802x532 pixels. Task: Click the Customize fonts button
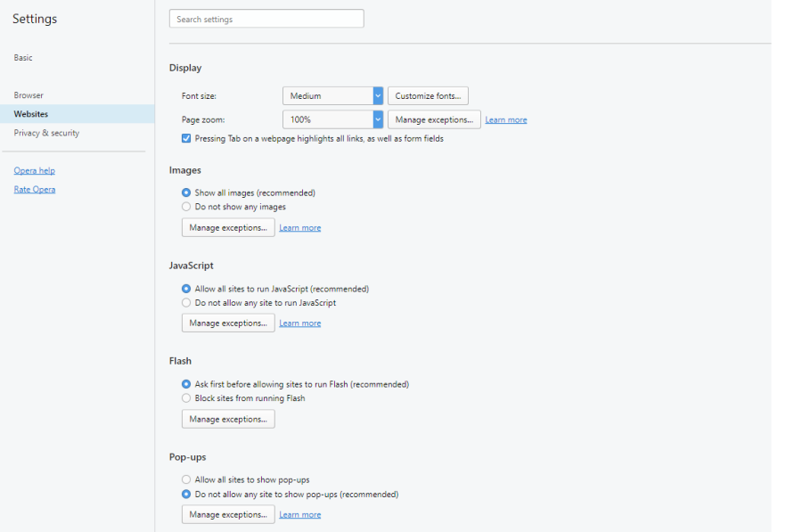coord(428,95)
